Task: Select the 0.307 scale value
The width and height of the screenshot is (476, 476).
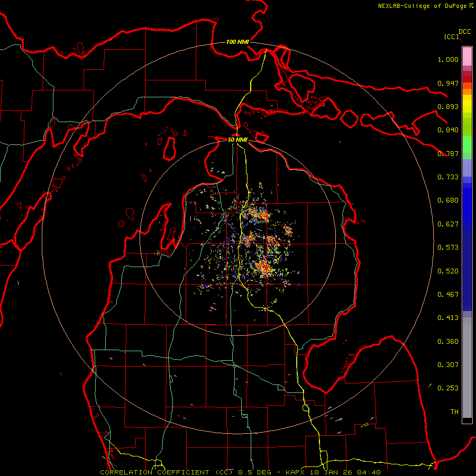Action: [x=448, y=365]
